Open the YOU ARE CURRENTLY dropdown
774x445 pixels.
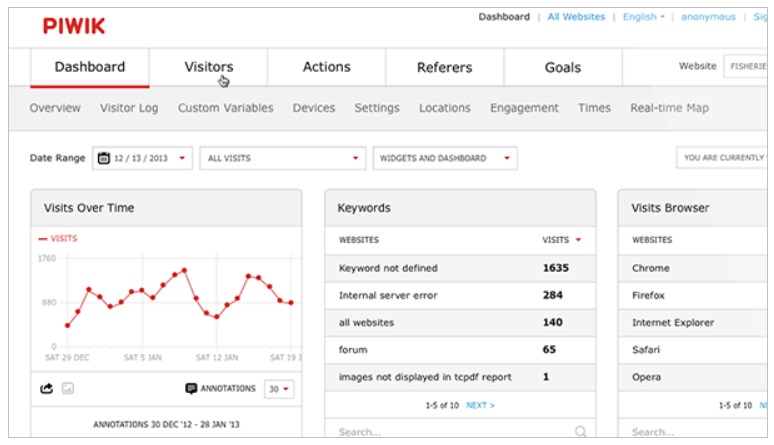pos(722,158)
